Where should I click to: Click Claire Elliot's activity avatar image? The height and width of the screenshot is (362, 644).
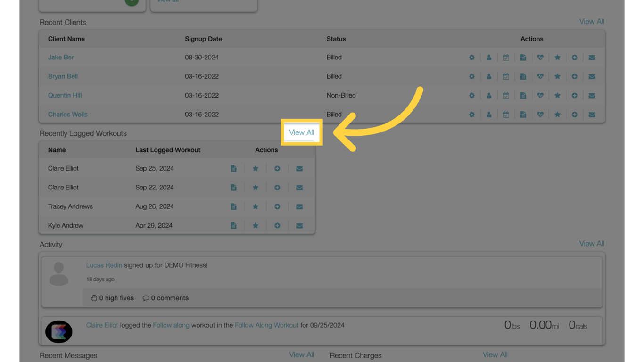pos(59,332)
